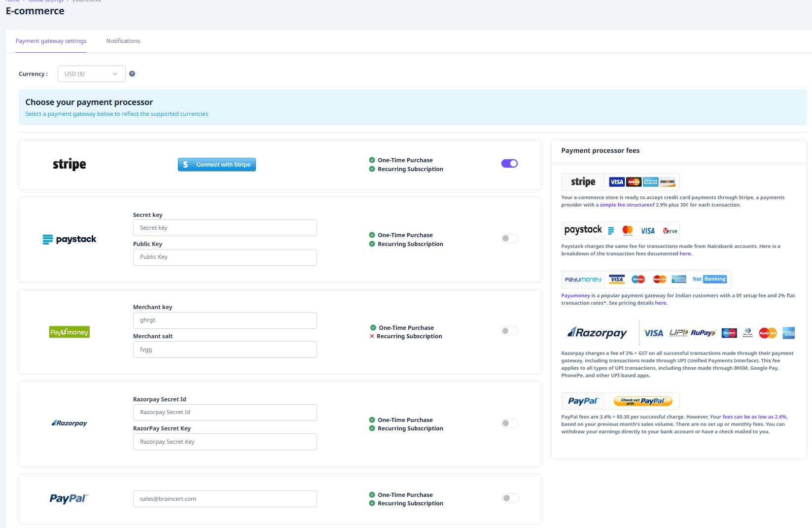Click the Visa card icon beside Stripe fees
Screen dimensions: 812x528
tap(616, 181)
